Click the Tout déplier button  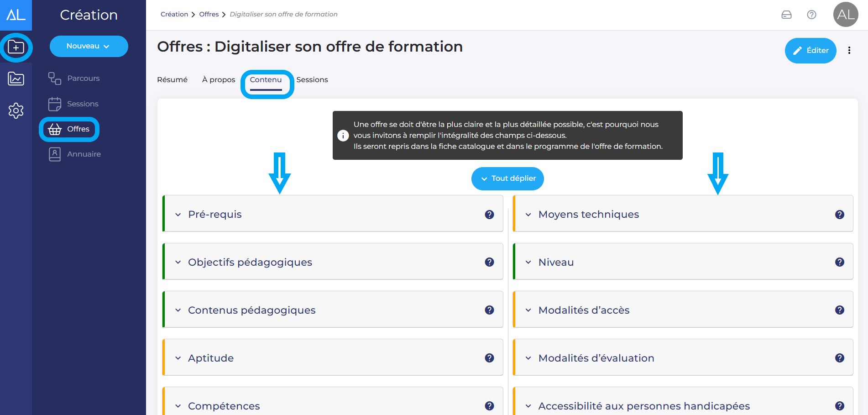pyautogui.click(x=507, y=179)
